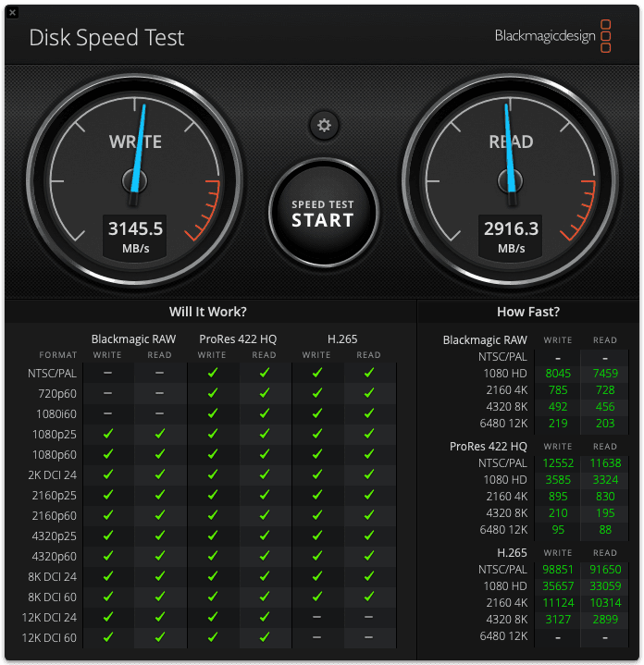Viewport: 644px width, 665px height.
Task: Click ProRes 1080 HD write value 3585
Action: [558, 480]
